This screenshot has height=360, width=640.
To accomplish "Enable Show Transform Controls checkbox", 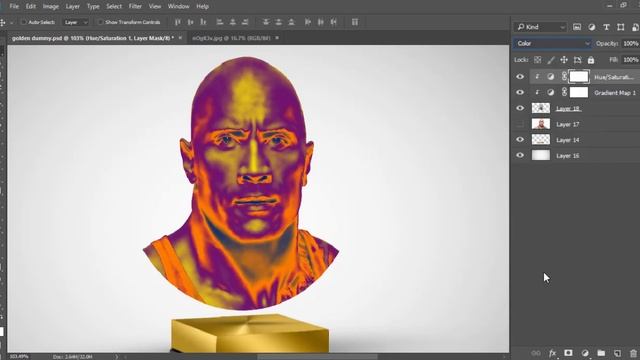I will point(100,22).
